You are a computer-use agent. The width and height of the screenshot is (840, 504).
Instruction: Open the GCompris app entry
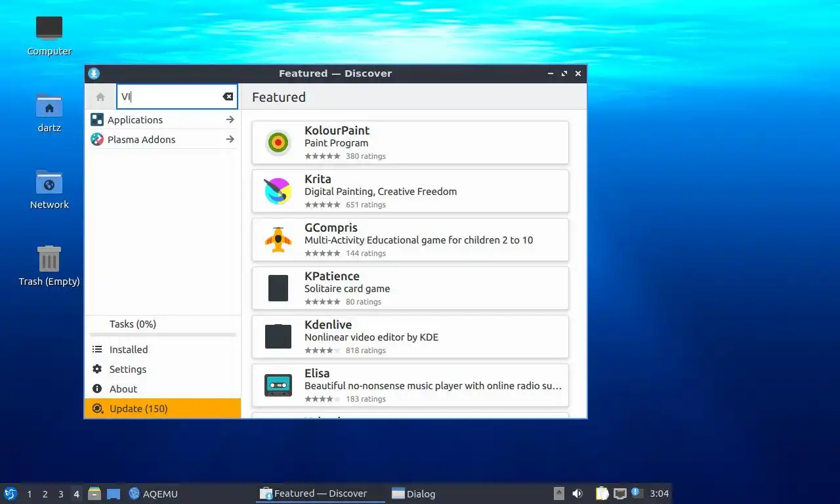(410, 240)
